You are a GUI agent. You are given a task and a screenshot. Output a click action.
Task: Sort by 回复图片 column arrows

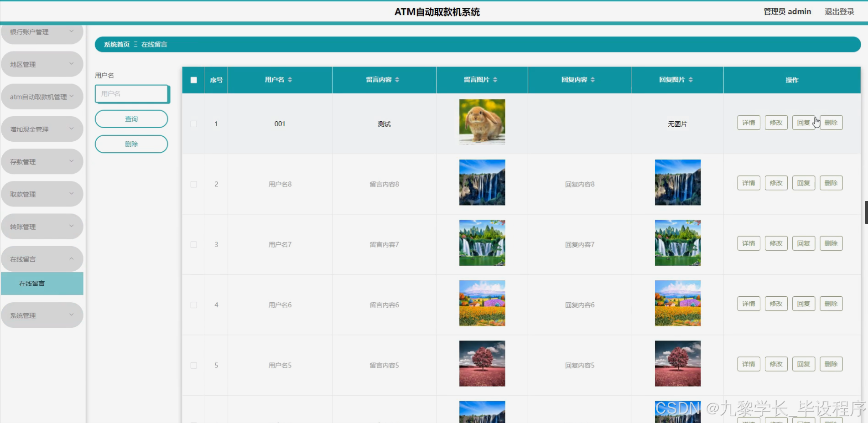tap(691, 80)
